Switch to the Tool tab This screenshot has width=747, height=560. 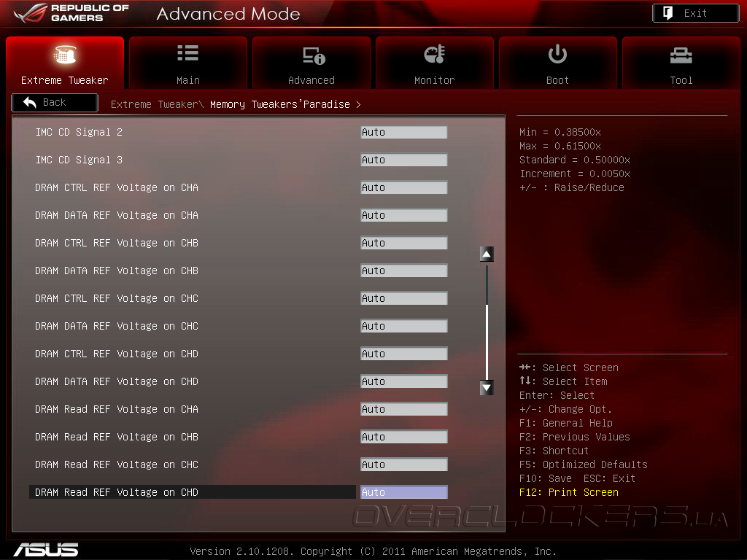[x=681, y=63]
